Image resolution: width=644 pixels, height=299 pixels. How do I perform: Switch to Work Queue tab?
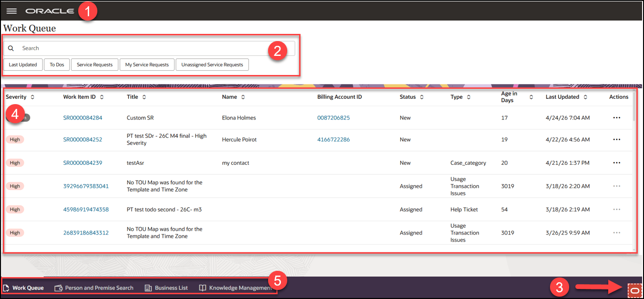(x=23, y=288)
